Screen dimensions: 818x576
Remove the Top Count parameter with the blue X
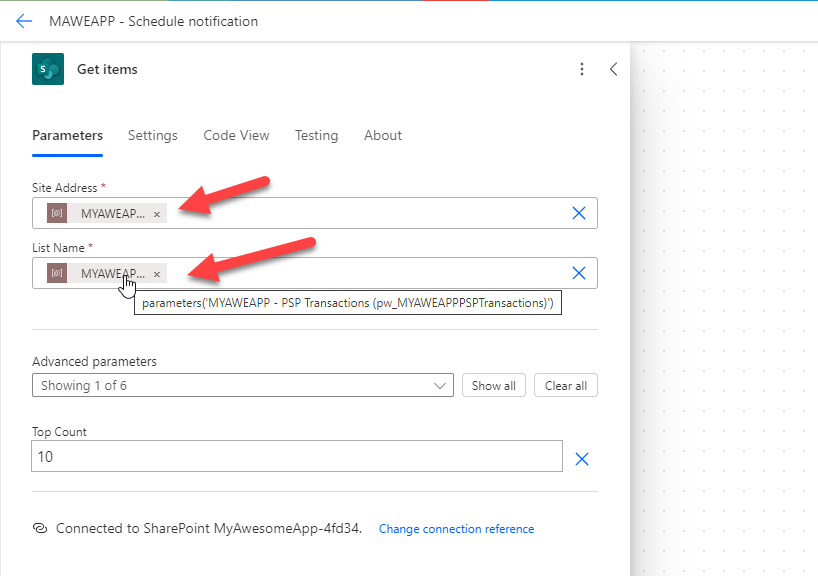pos(582,459)
